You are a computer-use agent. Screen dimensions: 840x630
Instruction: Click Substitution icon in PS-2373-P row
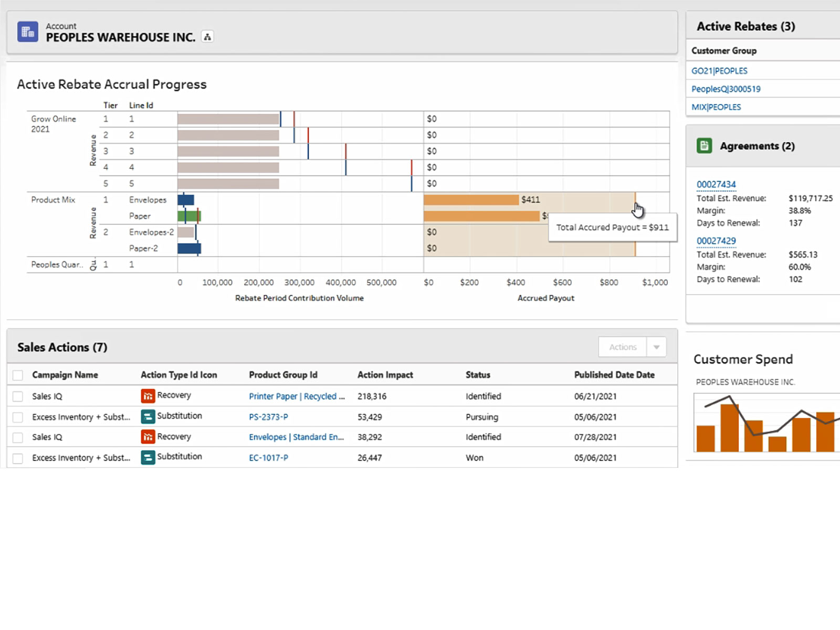(x=148, y=416)
